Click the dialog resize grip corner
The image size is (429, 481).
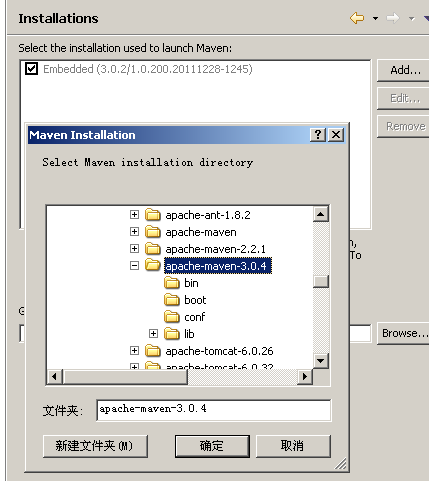tap(341, 463)
